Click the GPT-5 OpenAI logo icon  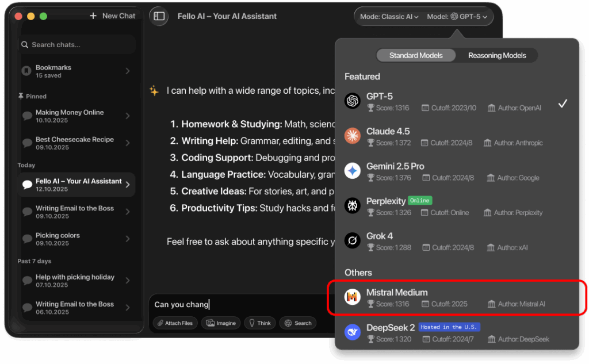pyautogui.click(x=353, y=101)
